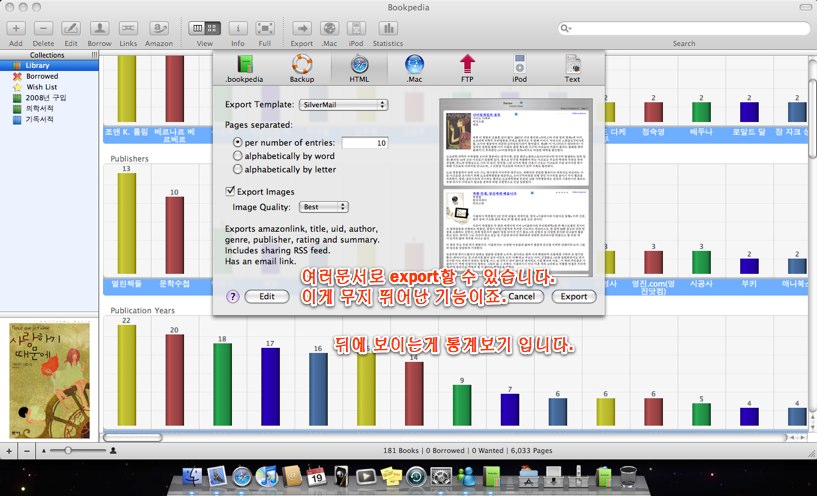Select the 2008년 구입 collection
Image resolution: width=817 pixels, height=496 pixels.
pyautogui.click(x=49, y=97)
